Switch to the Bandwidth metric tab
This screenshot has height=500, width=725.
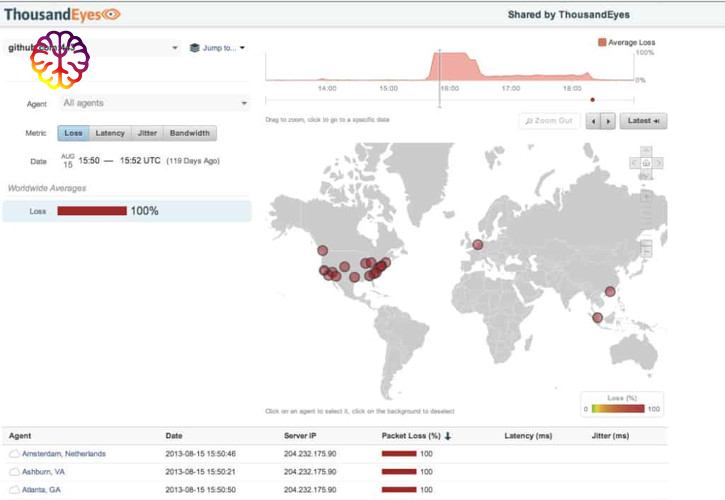click(190, 133)
